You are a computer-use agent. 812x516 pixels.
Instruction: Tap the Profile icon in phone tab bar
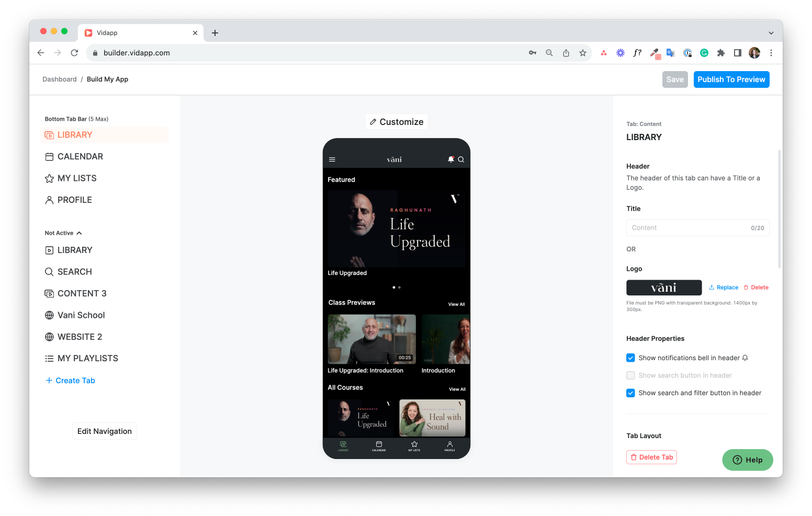[449, 445]
